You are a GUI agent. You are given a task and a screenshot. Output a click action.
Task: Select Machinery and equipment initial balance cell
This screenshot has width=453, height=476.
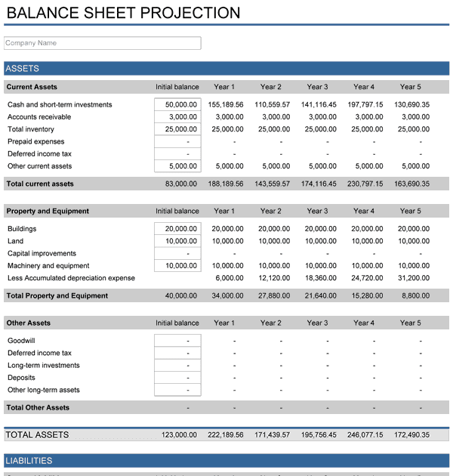tap(177, 266)
